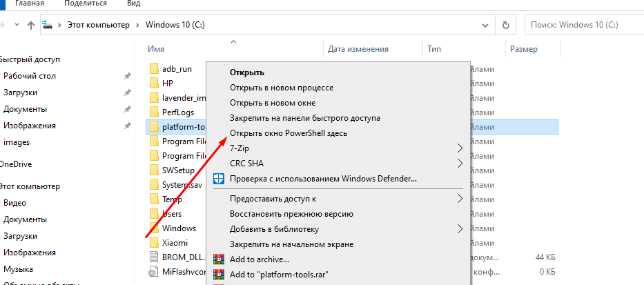Screen dimensions: 644x285
Task: Click the pin icon beside Рабочий стол
Action: pyautogui.click(x=127, y=77)
